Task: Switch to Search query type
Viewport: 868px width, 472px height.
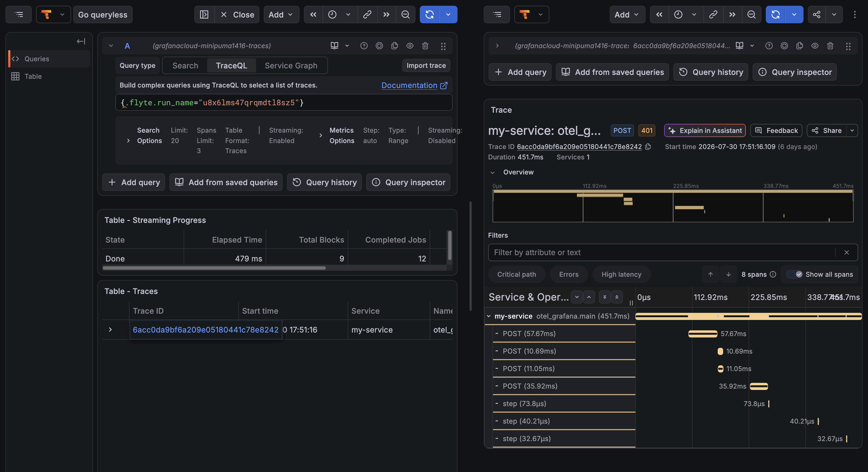Action: (x=185, y=65)
